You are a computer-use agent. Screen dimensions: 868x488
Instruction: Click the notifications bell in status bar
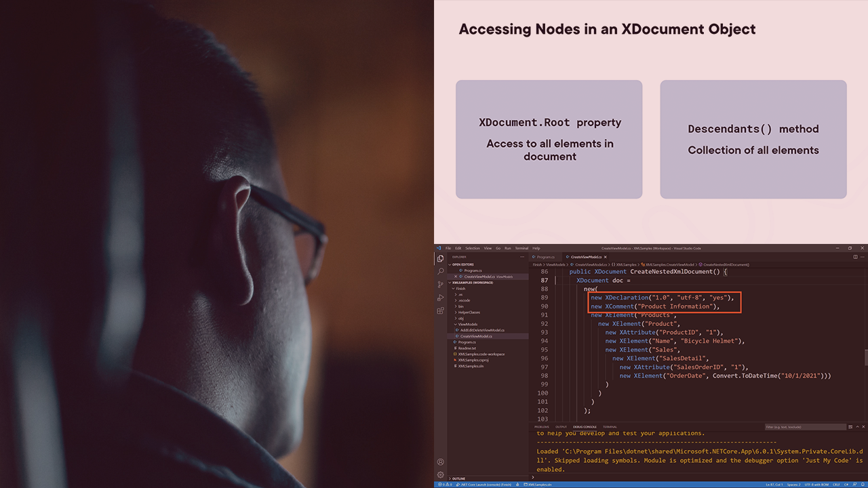point(862,485)
